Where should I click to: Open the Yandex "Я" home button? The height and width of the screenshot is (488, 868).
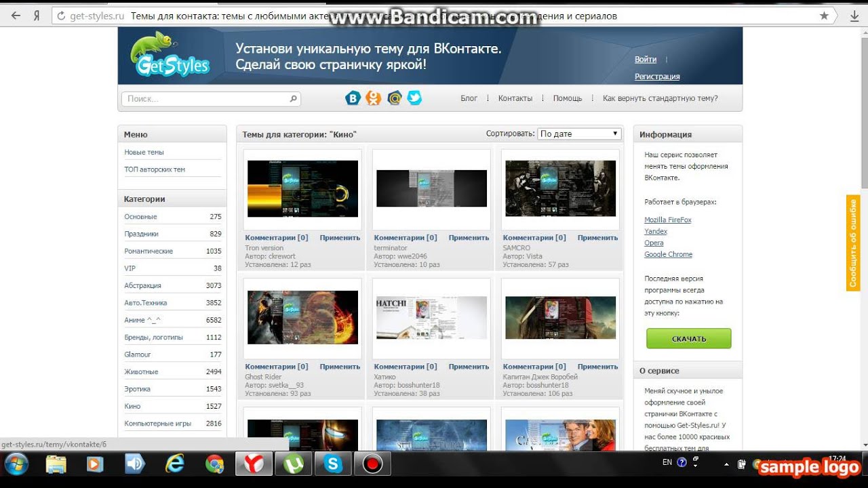(x=37, y=16)
